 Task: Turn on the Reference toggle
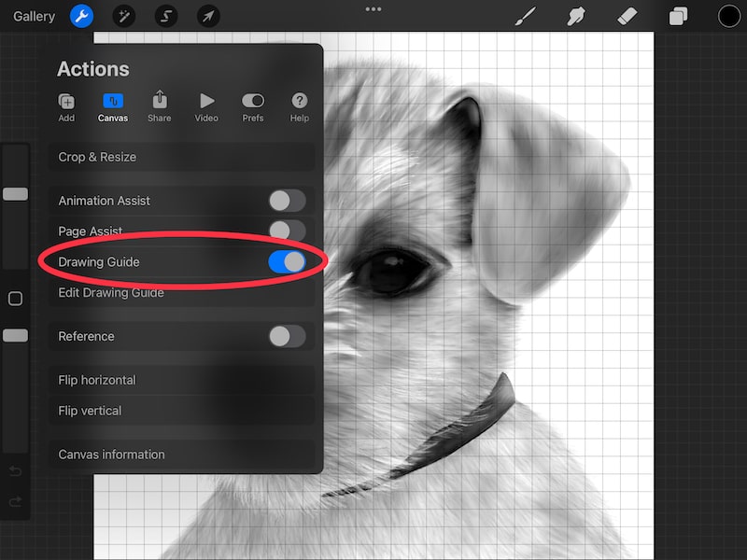(x=287, y=336)
